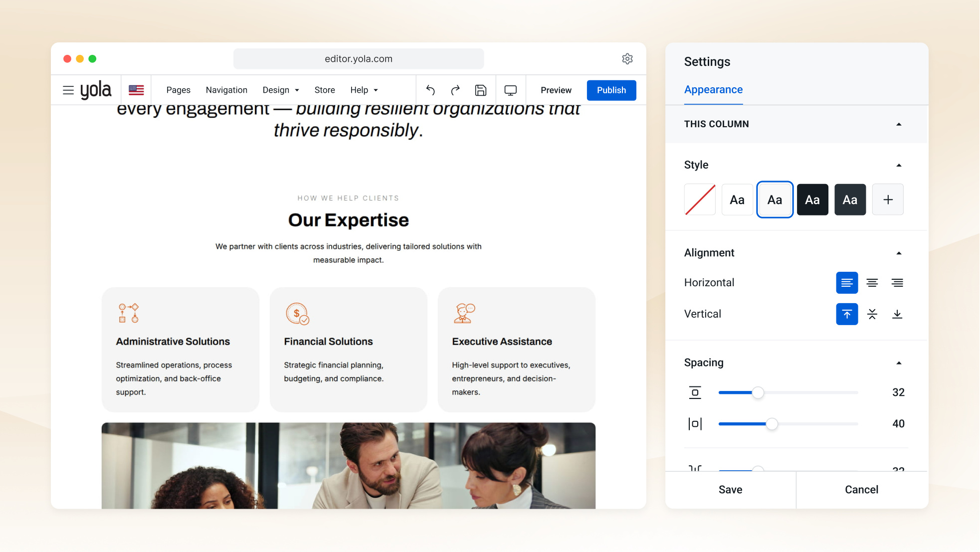The height and width of the screenshot is (552, 980).
Task: Open the Navigation menu
Action: click(226, 90)
